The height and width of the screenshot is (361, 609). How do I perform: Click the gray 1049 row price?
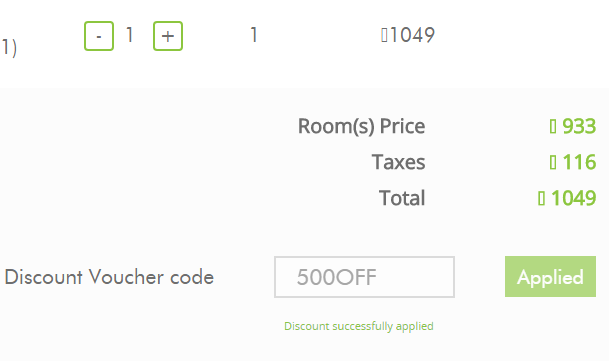tap(412, 35)
